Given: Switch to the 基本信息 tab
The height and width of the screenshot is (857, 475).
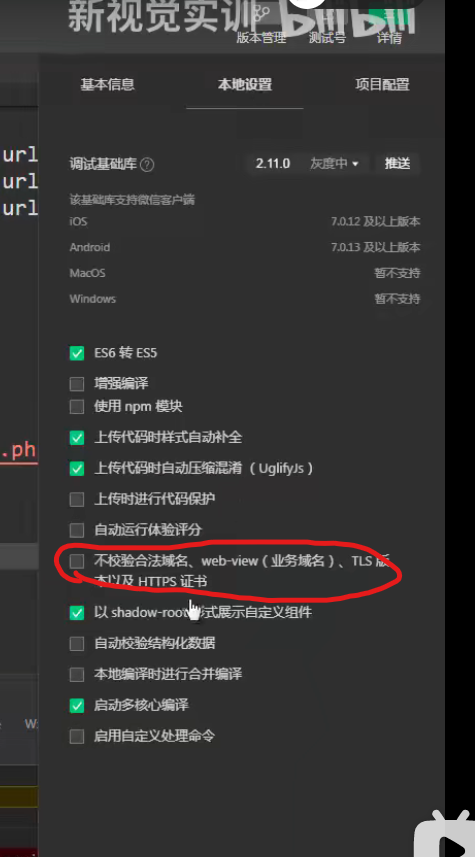Looking at the screenshot, I should (108, 84).
